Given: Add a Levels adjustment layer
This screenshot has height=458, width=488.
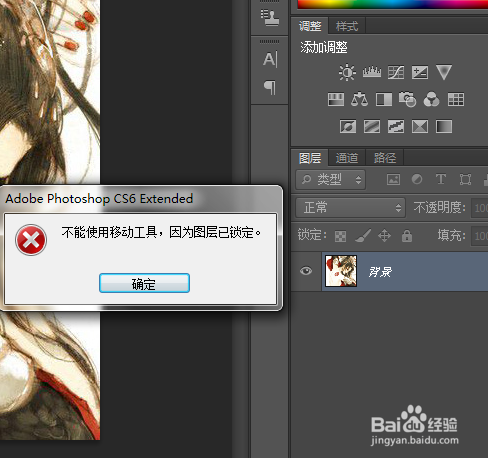Looking at the screenshot, I should [372, 72].
